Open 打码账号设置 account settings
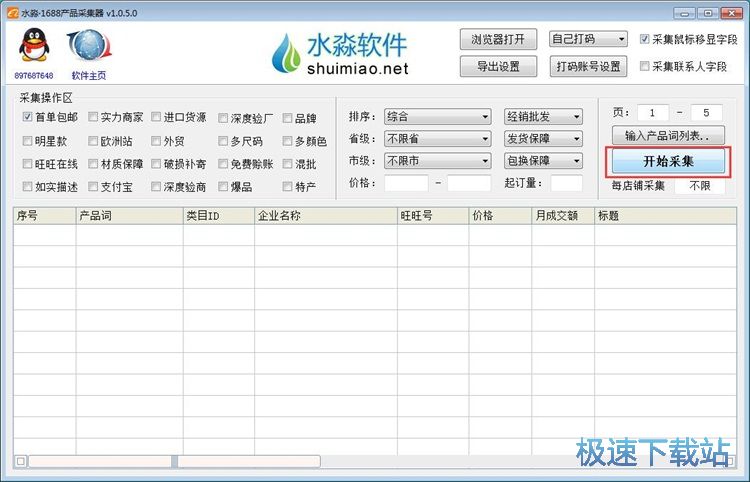 coord(588,66)
